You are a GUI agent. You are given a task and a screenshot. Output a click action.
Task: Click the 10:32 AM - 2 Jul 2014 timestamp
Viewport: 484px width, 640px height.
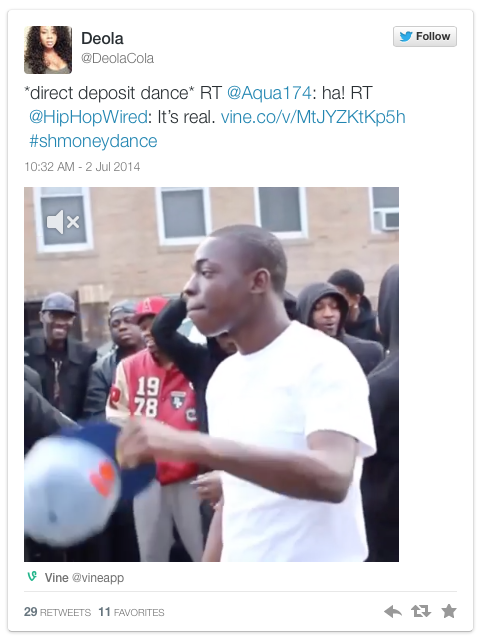(x=82, y=167)
